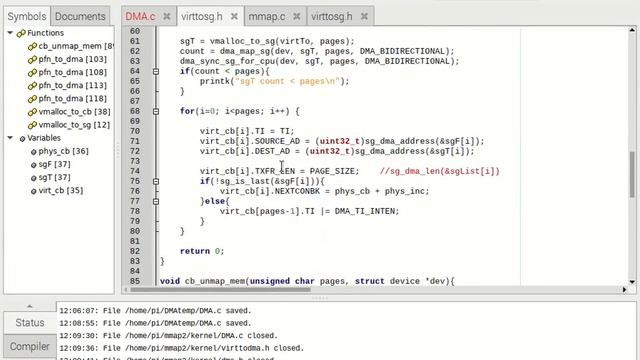
Task: Click the horizontal scrollbar thumb in editor
Action: coord(220,289)
